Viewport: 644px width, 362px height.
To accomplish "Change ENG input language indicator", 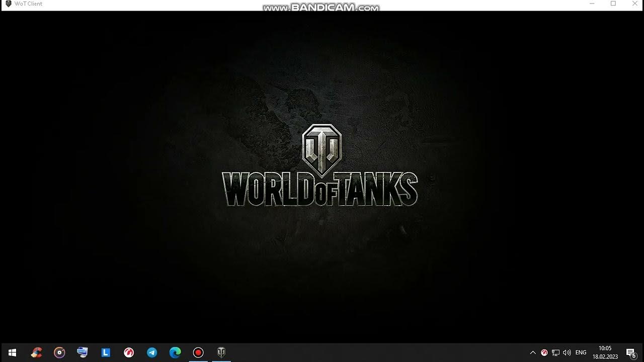I will coord(581,352).
